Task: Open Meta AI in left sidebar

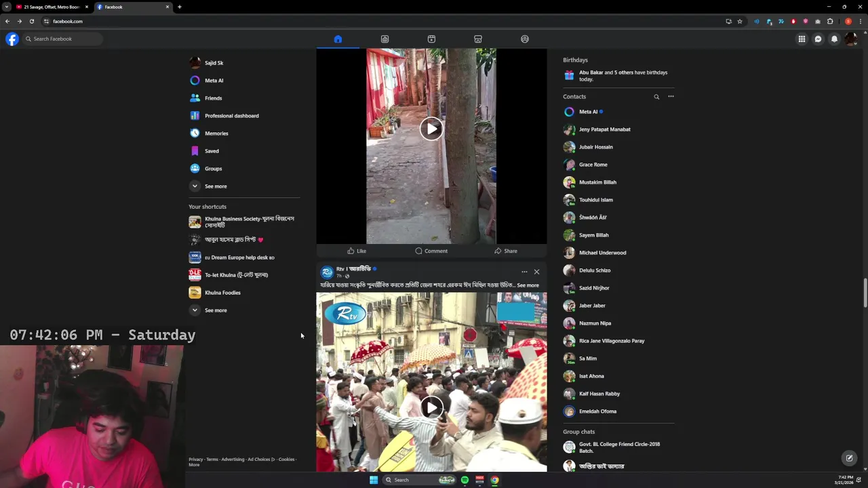Action: (243, 80)
